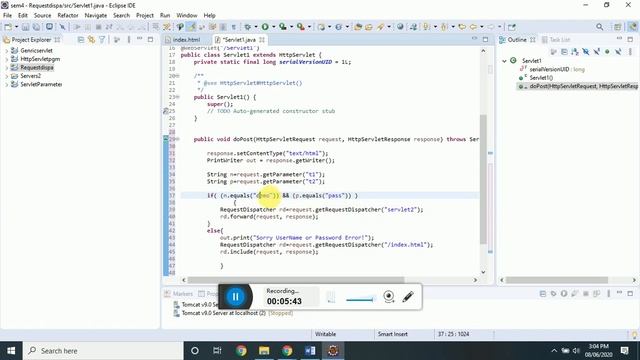Click the Open Perspective icon
Viewport: 640px width, 360px height.
tap(618, 27)
